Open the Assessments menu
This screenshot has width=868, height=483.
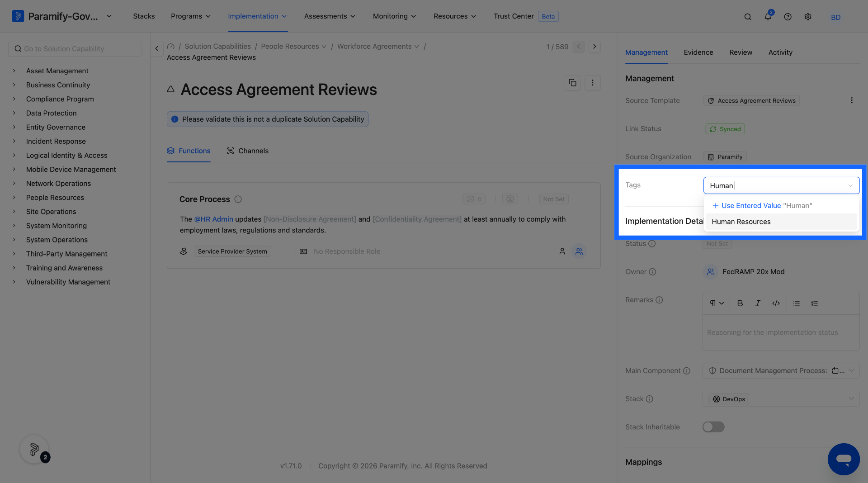330,16
